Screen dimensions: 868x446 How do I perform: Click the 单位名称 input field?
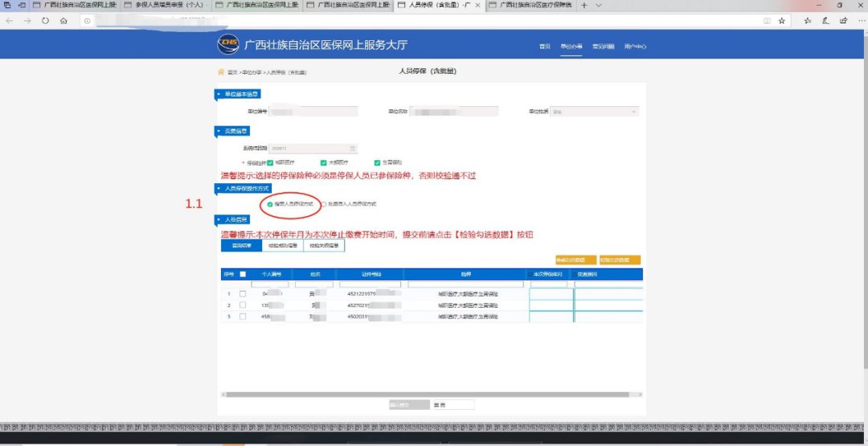tap(454, 112)
